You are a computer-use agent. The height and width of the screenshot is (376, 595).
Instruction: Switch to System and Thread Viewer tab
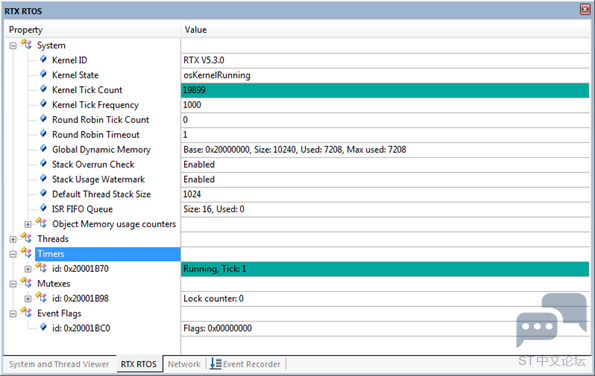point(59,364)
